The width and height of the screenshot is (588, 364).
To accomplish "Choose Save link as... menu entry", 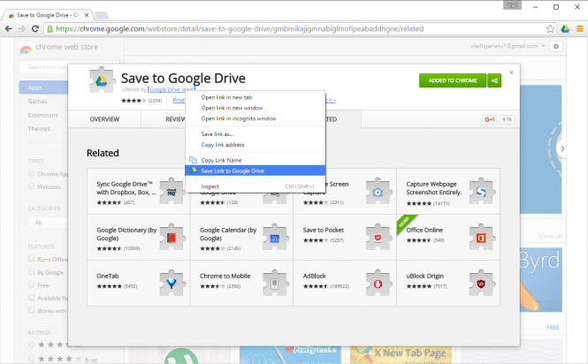I will (255, 133).
